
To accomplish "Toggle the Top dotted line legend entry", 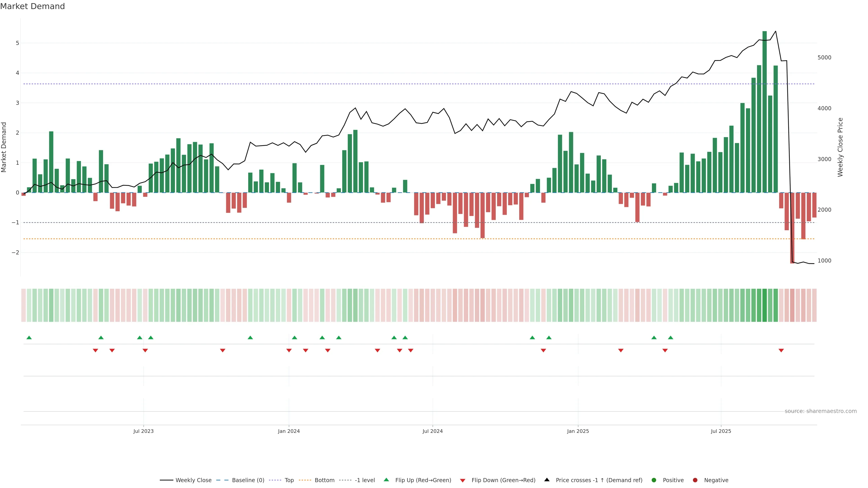I will [289, 480].
